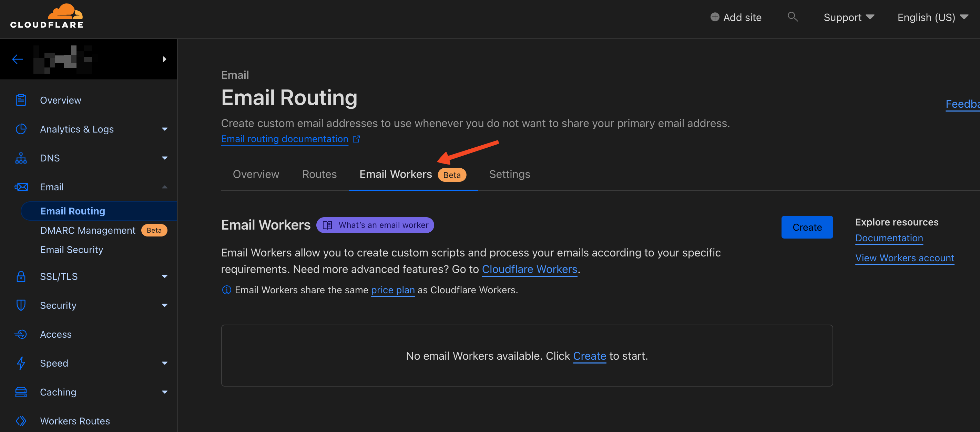Click the plus icon beside Add site
This screenshot has height=432, width=980.
714,17
